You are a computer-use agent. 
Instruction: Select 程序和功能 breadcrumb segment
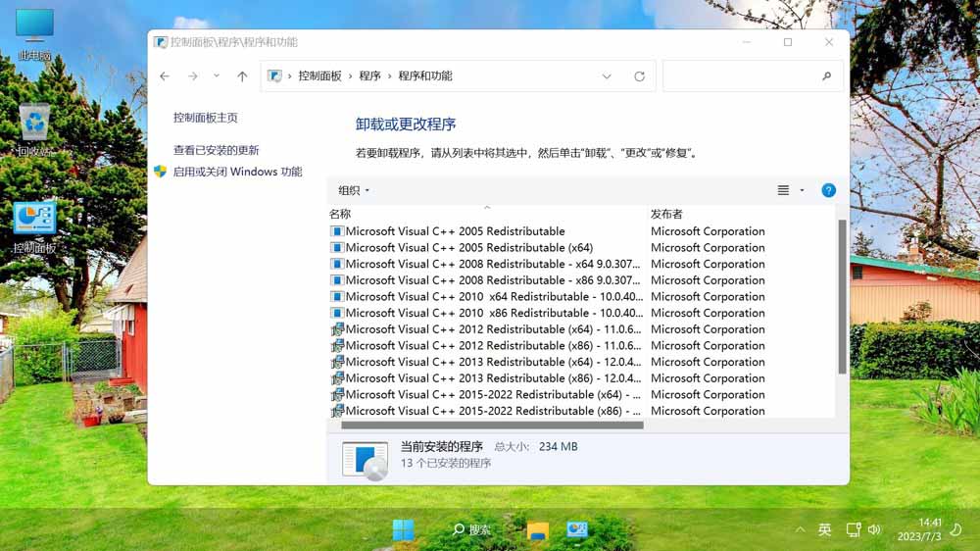click(x=425, y=75)
